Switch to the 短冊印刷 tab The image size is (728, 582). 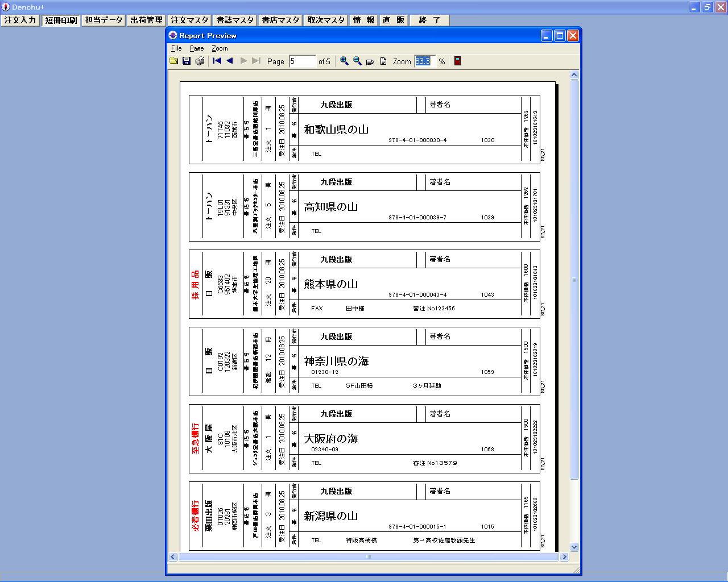(x=61, y=20)
